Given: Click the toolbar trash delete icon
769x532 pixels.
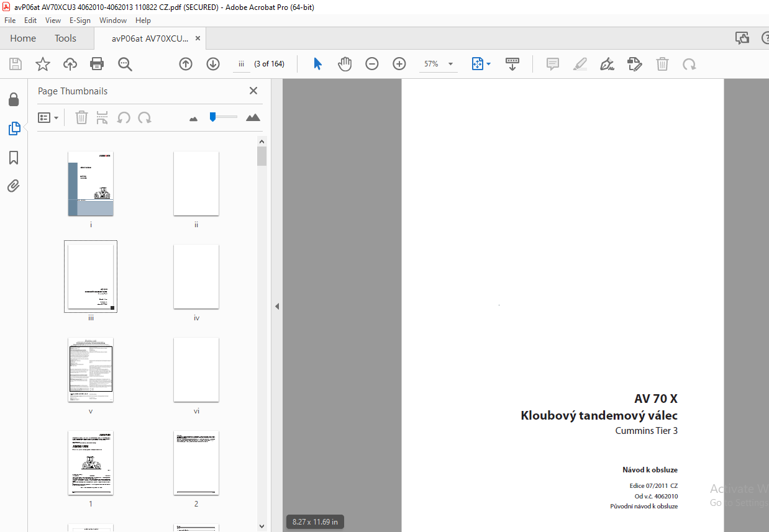Looking at the screenshot, I should (x=663, y=64).
